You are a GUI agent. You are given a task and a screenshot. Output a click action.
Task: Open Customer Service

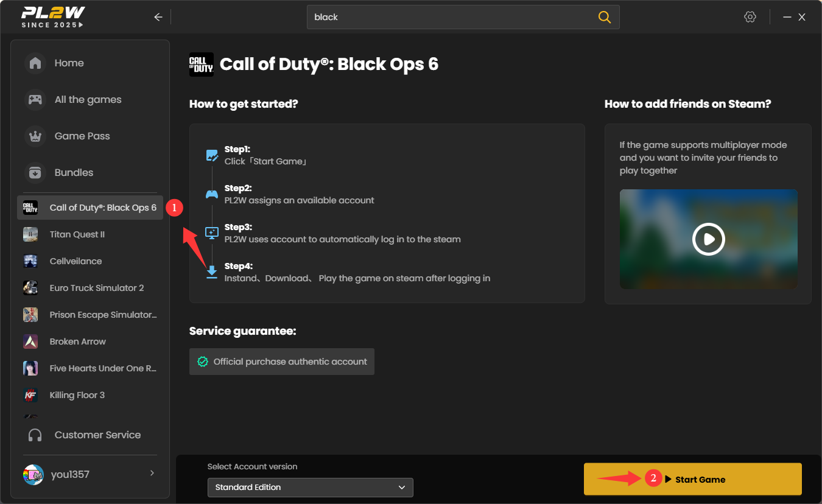coord(90,435)
